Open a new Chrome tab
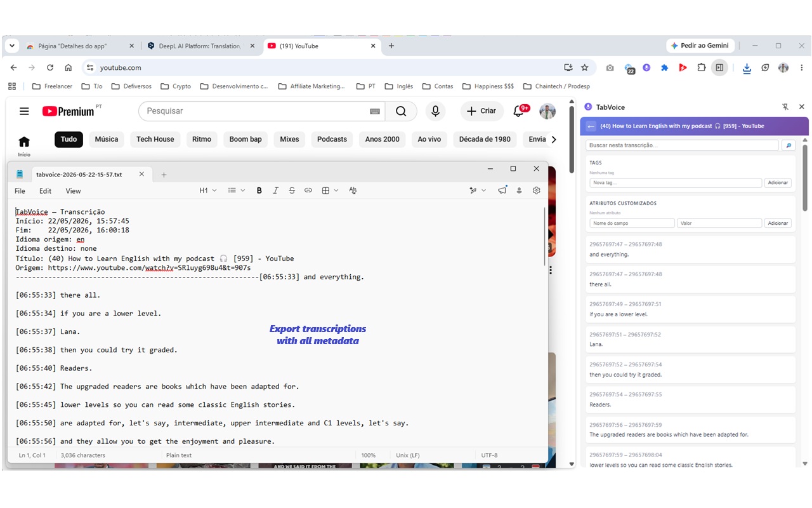The height and width of the screenshot is (508, 812). coord(391,46)
